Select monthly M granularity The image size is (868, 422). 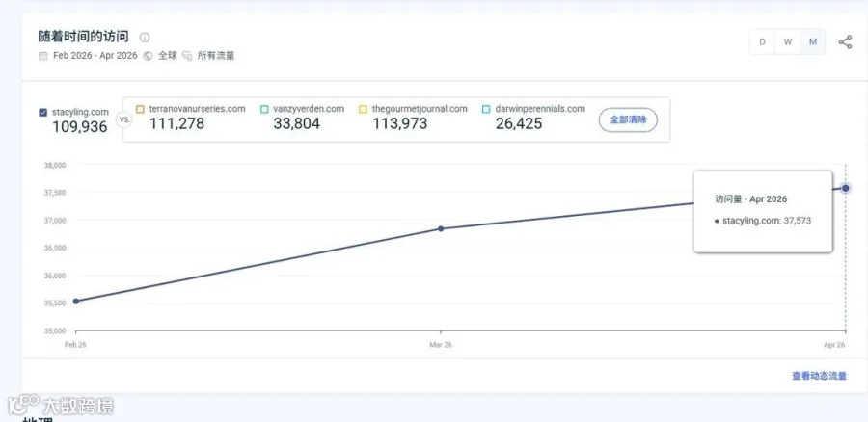click(813, 42)
